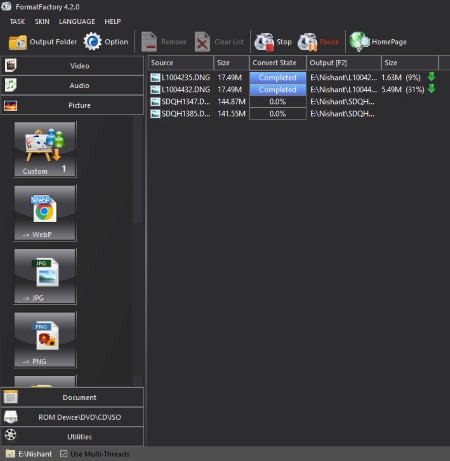The width and height of the screenshot is (450, 461).
Task: Open the Output Folder toolbar button
Action: (x=43, y=42)
